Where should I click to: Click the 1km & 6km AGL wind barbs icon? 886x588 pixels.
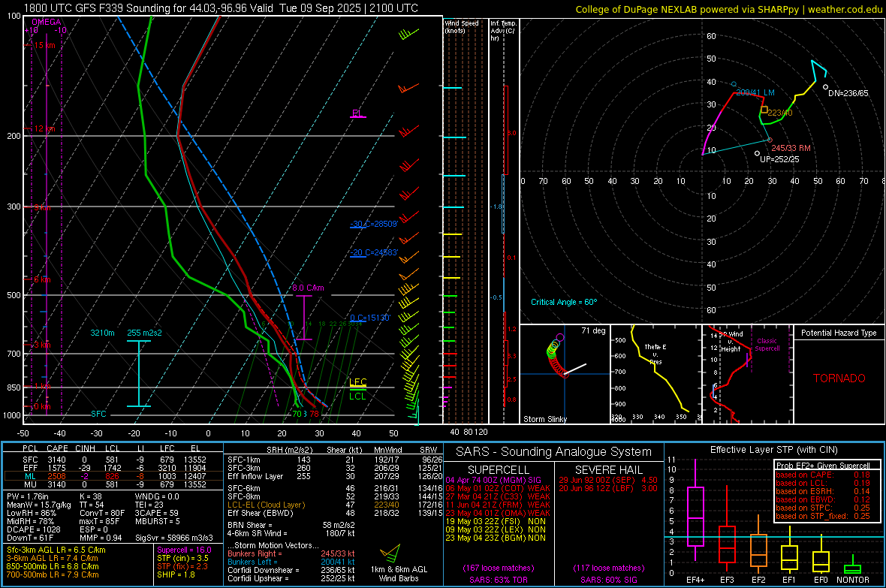tap(390, 553)
